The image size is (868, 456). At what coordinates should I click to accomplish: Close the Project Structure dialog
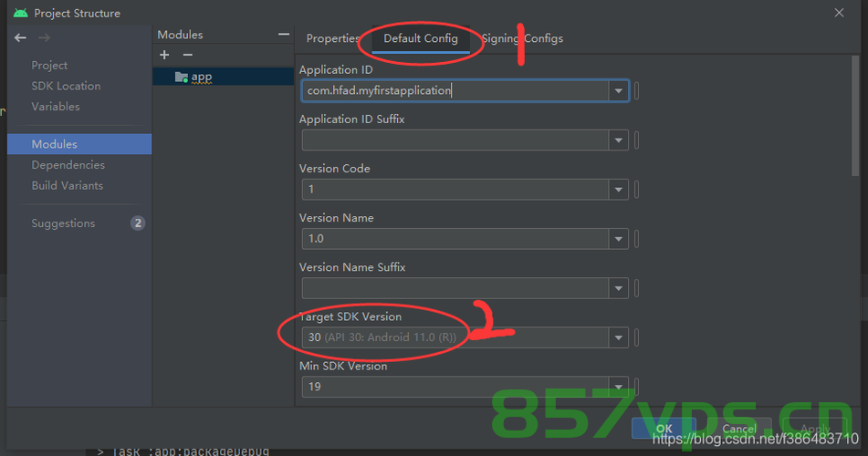pyautogui.click(x=839, y=13)
